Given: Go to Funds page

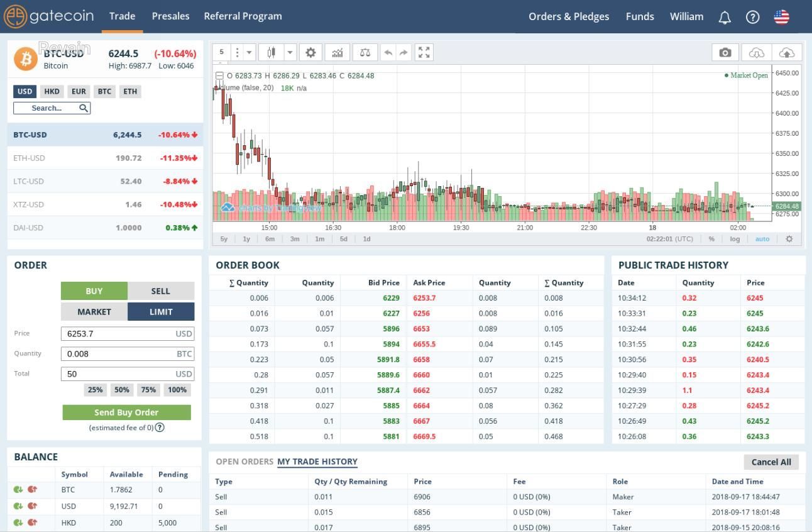Looking at the screenshot, I should click(640, 17).
